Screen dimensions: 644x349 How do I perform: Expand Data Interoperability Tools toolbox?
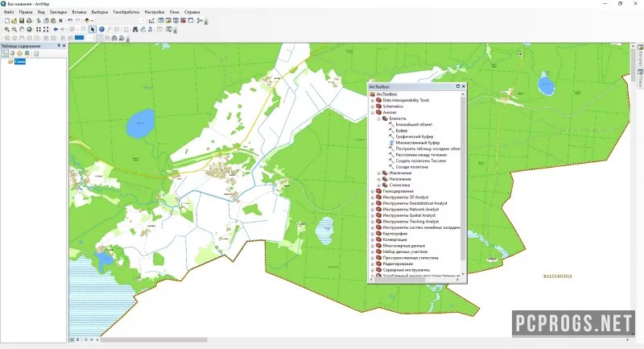click(x=373, y=100)
